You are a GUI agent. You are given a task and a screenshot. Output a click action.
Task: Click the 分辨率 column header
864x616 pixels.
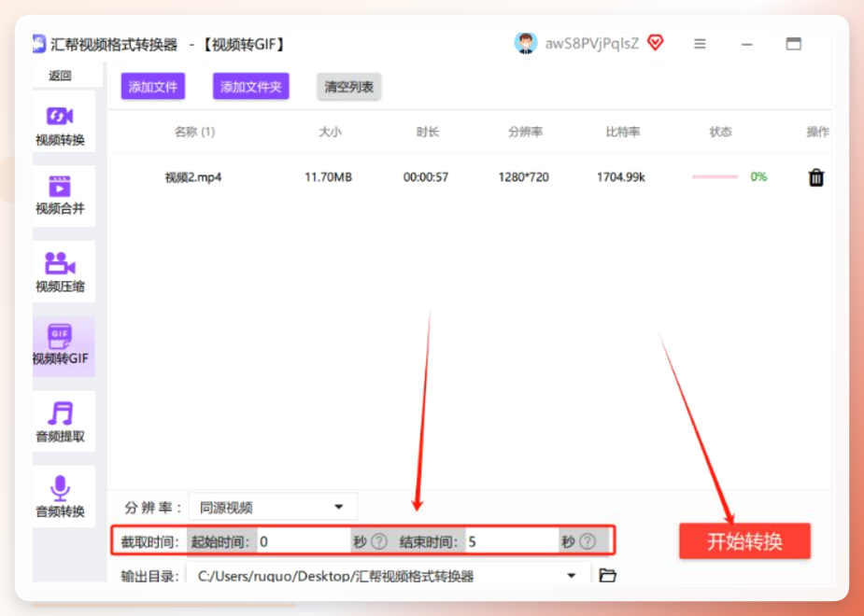click(525, 132)
